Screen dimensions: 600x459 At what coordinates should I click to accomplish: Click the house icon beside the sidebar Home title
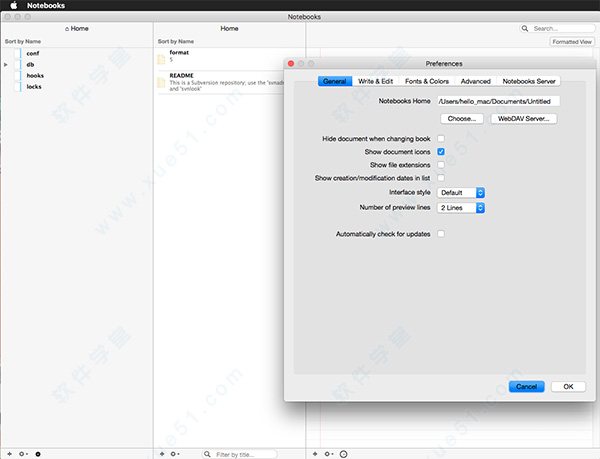coord(67,29)
